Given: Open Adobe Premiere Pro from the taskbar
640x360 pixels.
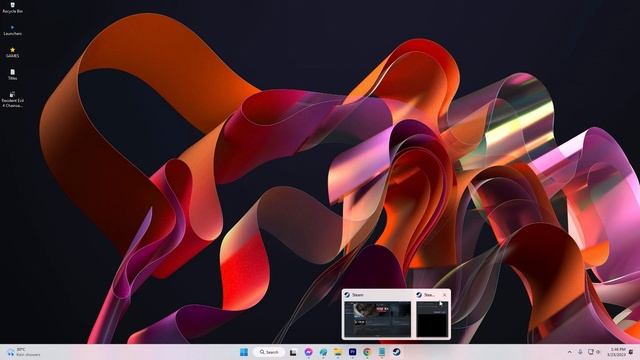Looking at the screenshot, I should point(352,352).
